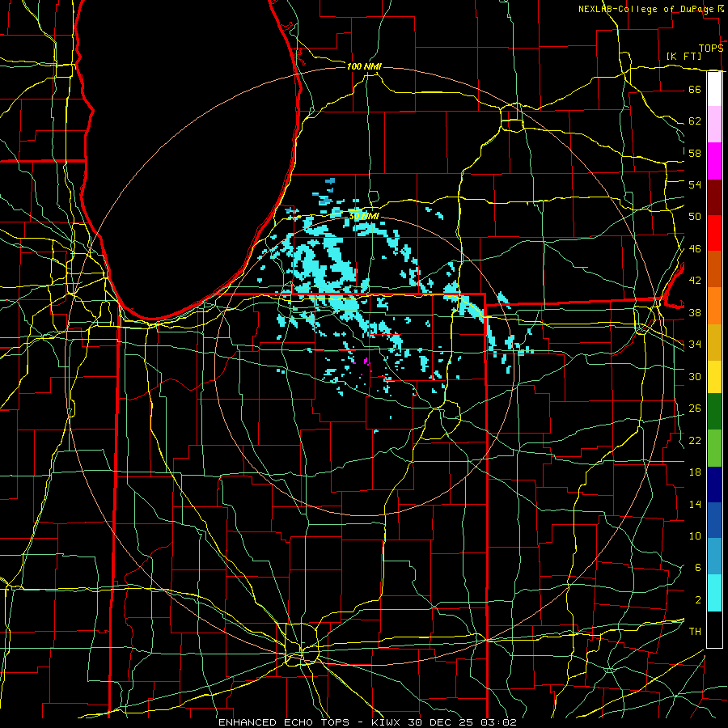
Task: Pick the light steel-blue legend swatch
Action: coord(714,557)
